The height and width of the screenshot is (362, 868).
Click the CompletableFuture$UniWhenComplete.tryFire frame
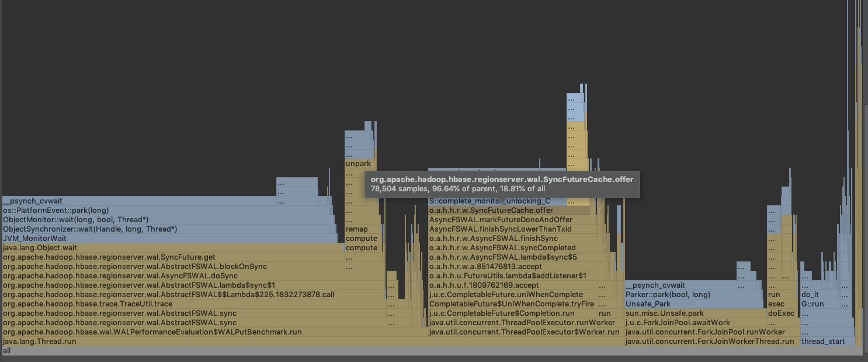tap(512, 304)
